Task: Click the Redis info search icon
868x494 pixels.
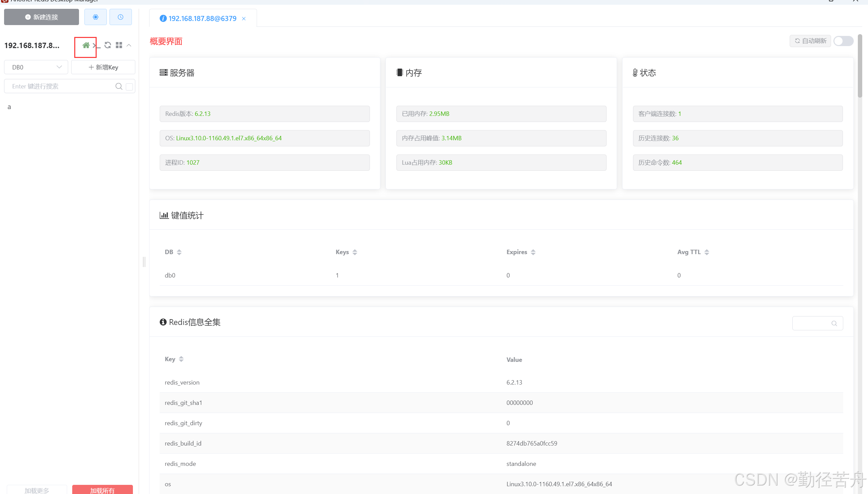Action: [x=834, y=323]
